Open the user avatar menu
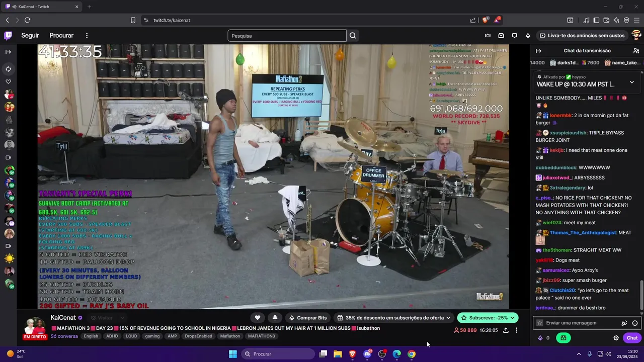 click(636, 35)
